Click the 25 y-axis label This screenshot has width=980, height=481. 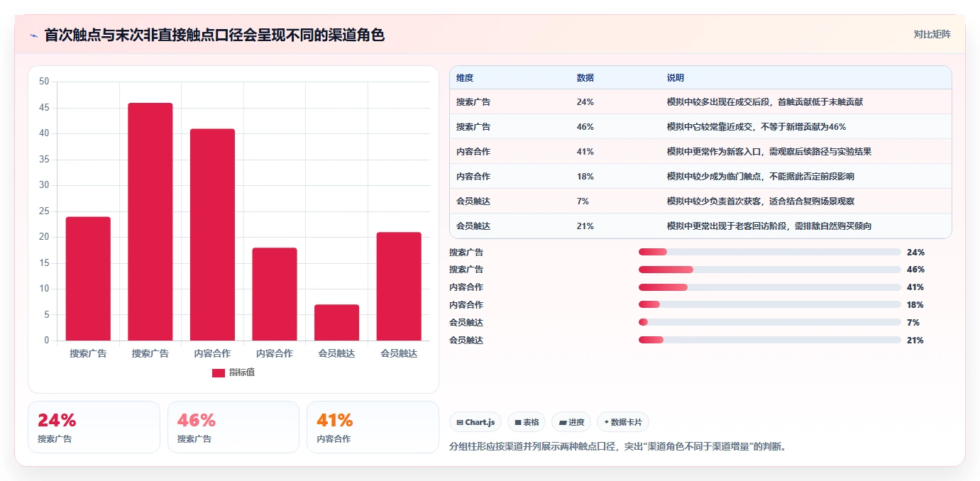[44, 211]
